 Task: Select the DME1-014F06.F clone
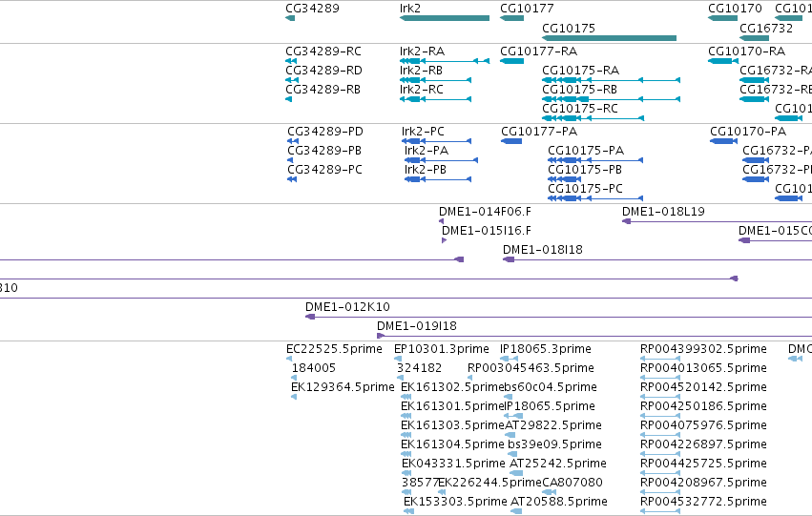485,212
